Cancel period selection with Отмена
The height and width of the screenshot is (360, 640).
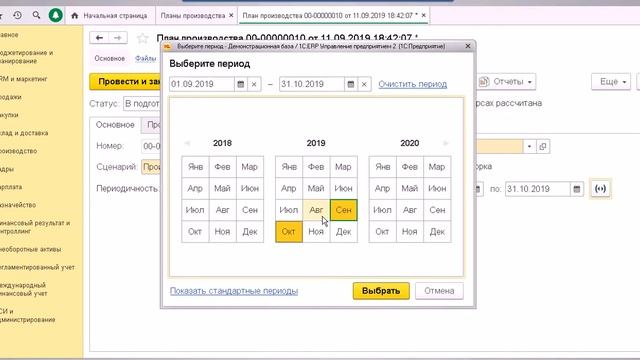[439, 291]
